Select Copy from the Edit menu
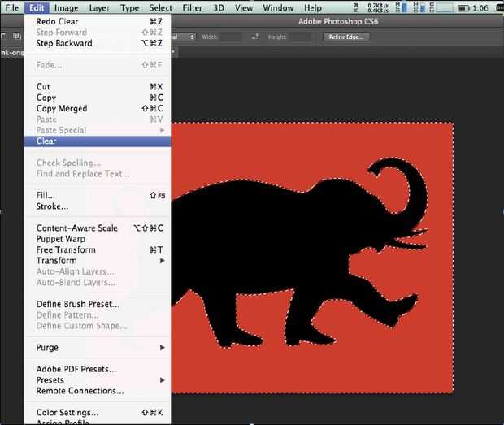Viewport: 504px width, 425px height. coord(98,98)
